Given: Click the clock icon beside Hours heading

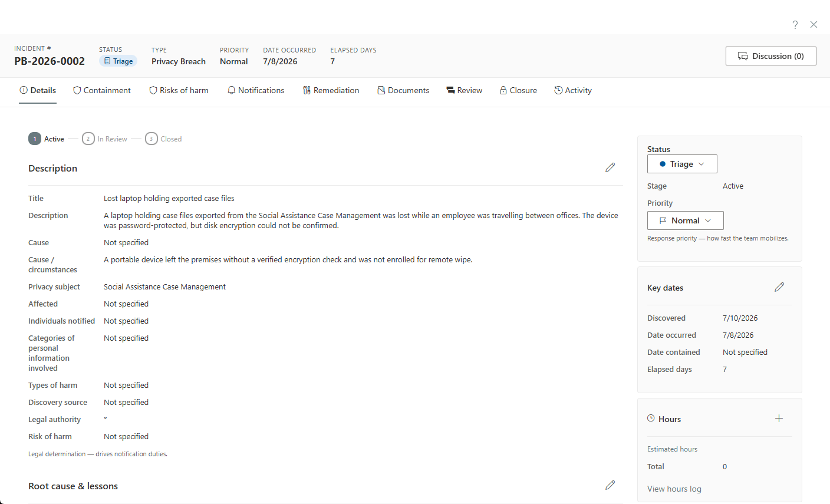Looking at the screenshot, I should tap(651, 418).
